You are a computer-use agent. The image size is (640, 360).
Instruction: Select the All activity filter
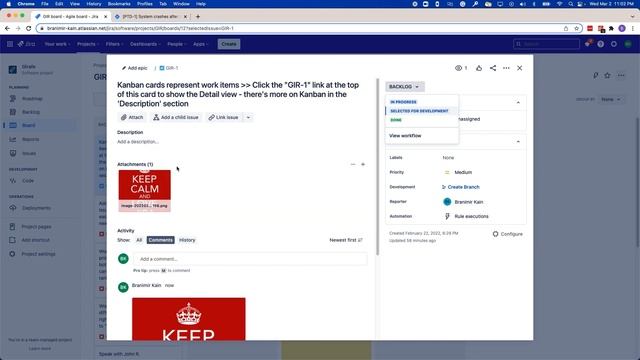pos(139,240)
